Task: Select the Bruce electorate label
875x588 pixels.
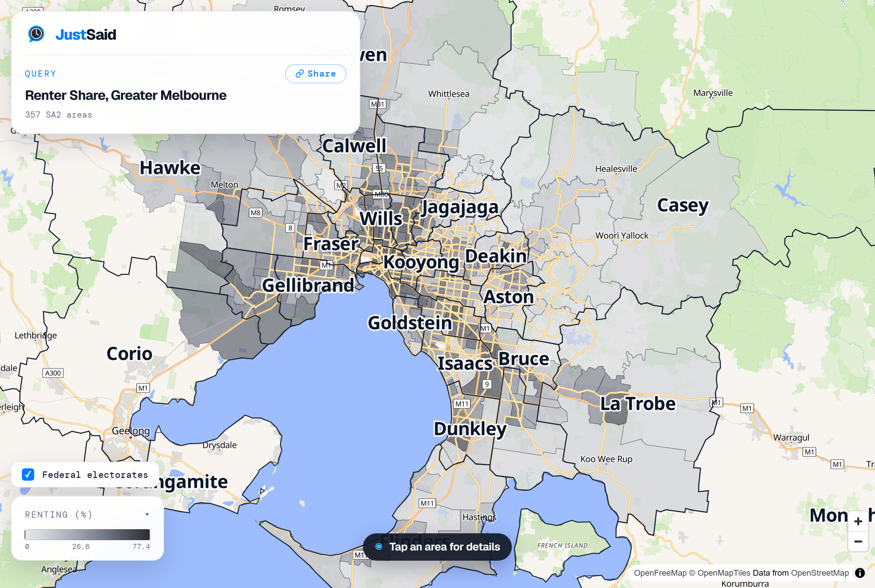Action: click(523, 359)
